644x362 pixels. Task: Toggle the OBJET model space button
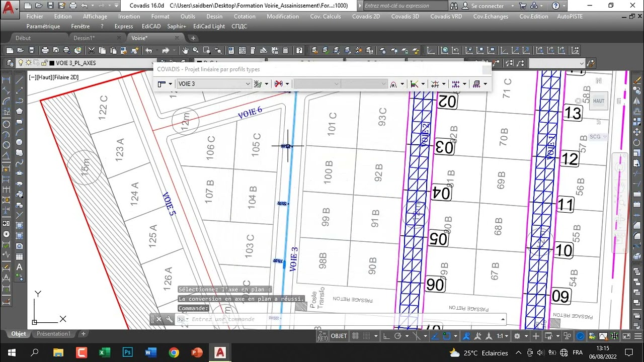coord(339,336)
